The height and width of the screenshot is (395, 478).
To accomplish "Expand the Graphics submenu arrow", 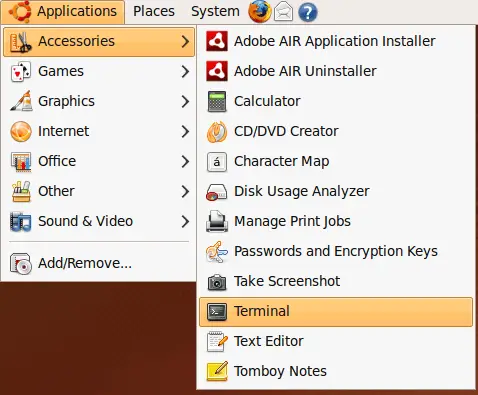I will (x=185, y=101).
